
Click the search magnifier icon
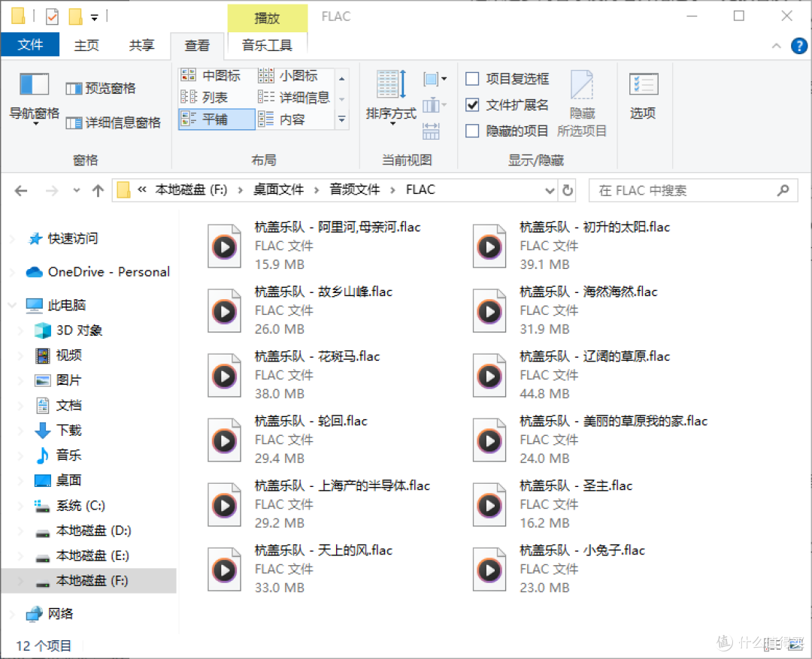coord(783,191)
